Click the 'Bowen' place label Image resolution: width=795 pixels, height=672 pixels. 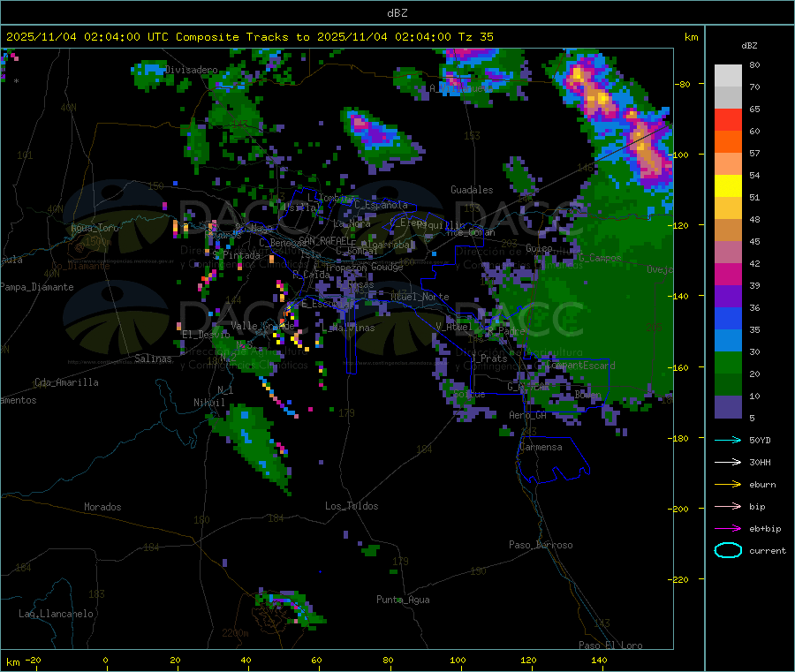[x=587, y=394]
